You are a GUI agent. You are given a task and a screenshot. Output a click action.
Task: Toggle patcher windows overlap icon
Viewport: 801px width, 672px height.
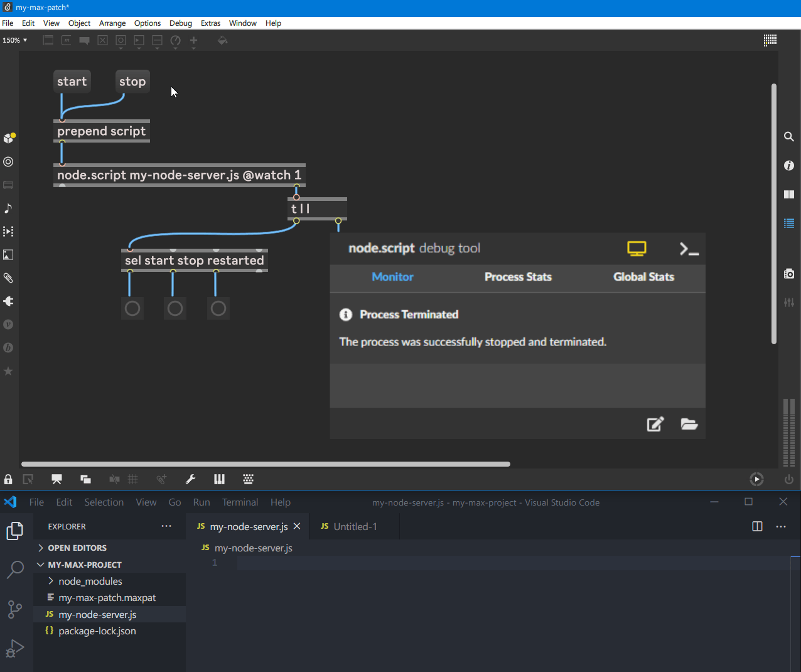click(85, 479)
